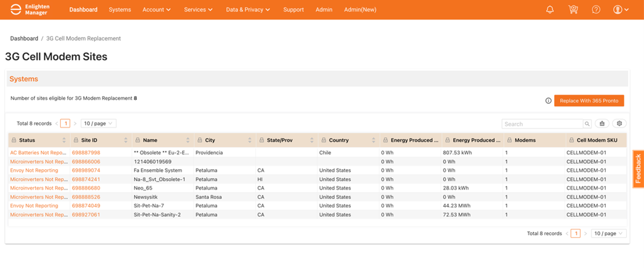
Task: Click the Chile country cell
Action: click(325, 152)
